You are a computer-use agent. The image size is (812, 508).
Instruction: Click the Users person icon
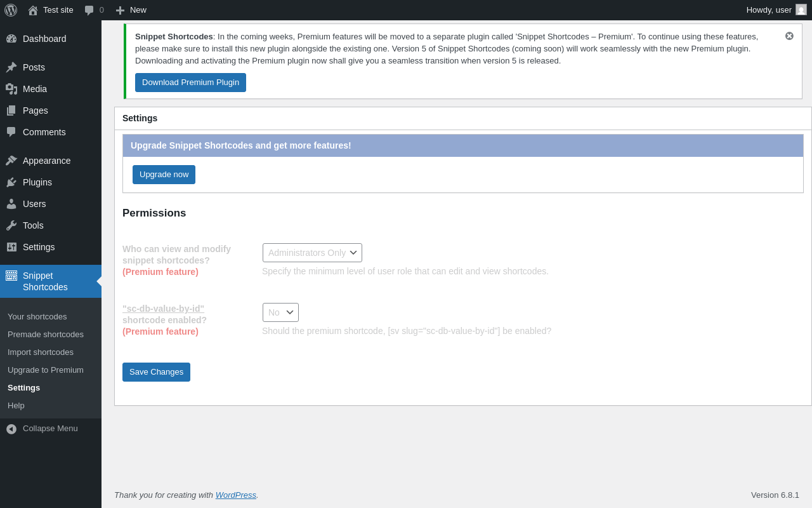point(11,204)
